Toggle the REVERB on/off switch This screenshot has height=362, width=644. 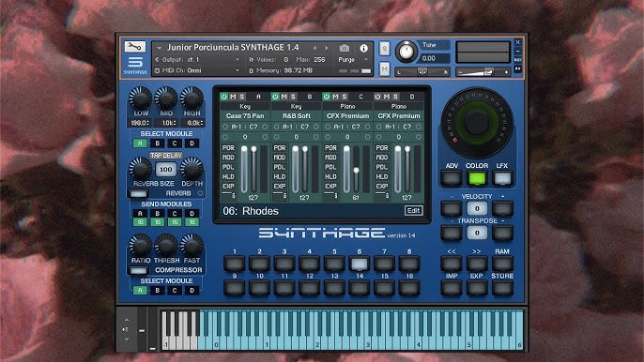pos(138,193)
